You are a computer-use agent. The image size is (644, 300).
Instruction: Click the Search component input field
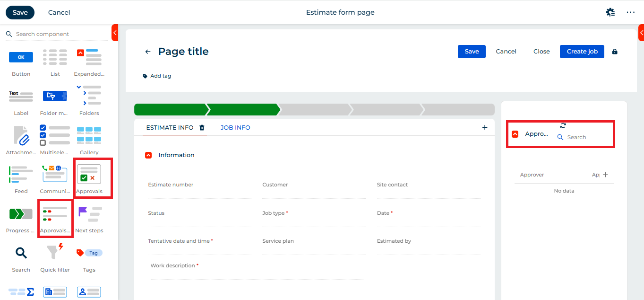tap(43, 34)
